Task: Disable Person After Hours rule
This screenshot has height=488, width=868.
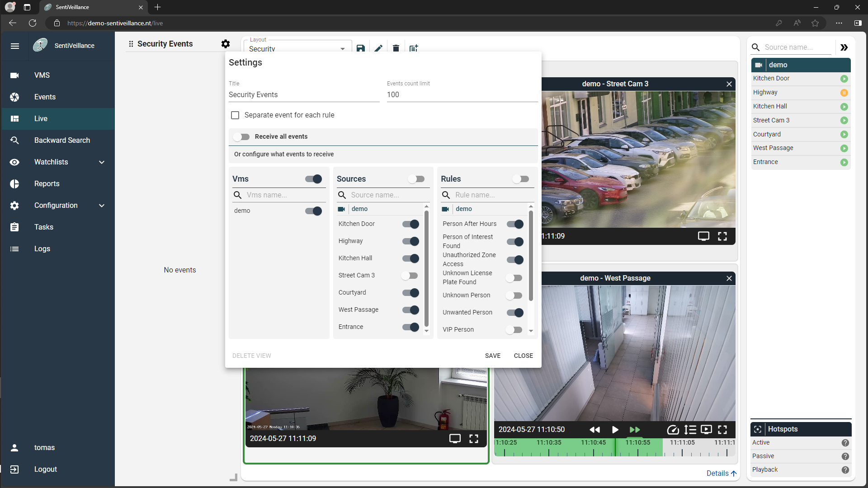Action: 515,224
